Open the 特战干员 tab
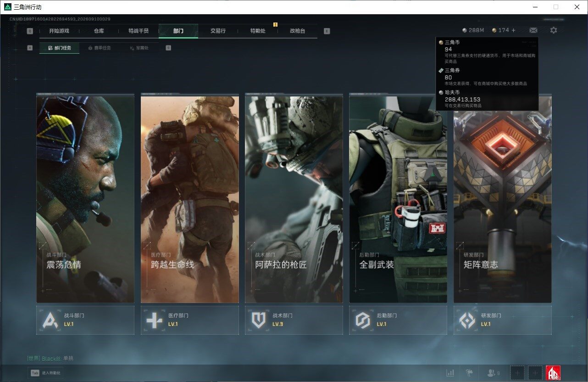588x382 pixels. [139, 31]
